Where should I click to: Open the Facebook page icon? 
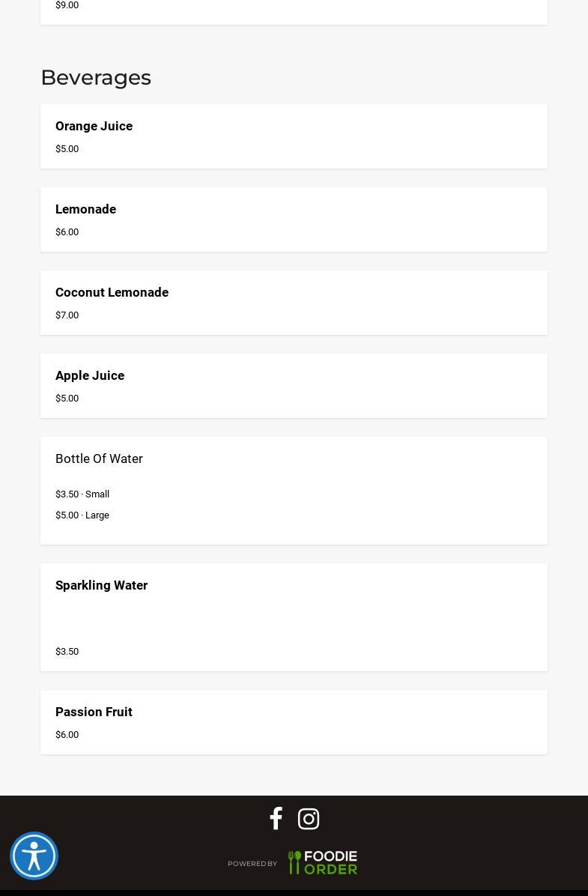[x=276, y=818]
